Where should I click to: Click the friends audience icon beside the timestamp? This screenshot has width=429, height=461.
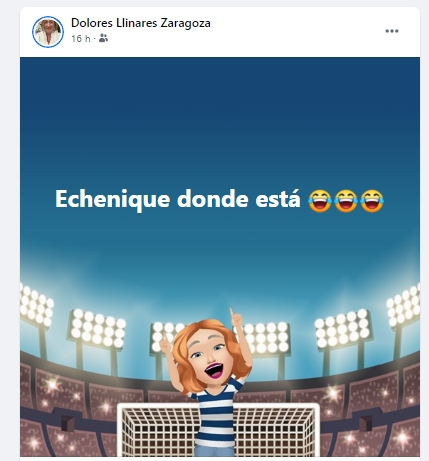click(104, 38)
